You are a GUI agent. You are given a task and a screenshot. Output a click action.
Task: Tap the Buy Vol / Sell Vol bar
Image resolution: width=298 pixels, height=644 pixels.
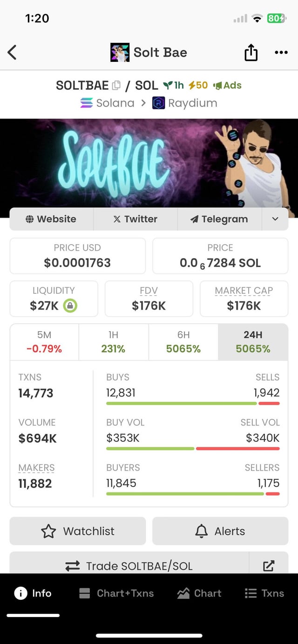(193, 449)
